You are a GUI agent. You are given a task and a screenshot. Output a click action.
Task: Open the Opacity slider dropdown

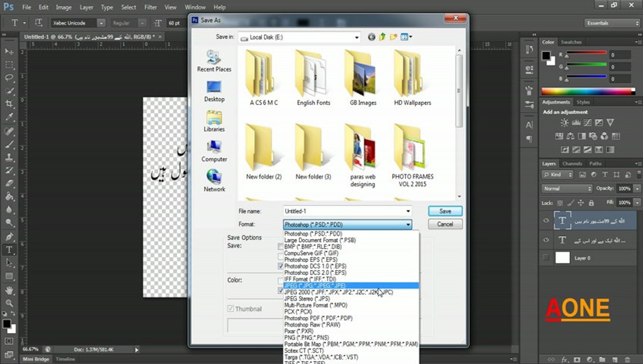[637, 189]
